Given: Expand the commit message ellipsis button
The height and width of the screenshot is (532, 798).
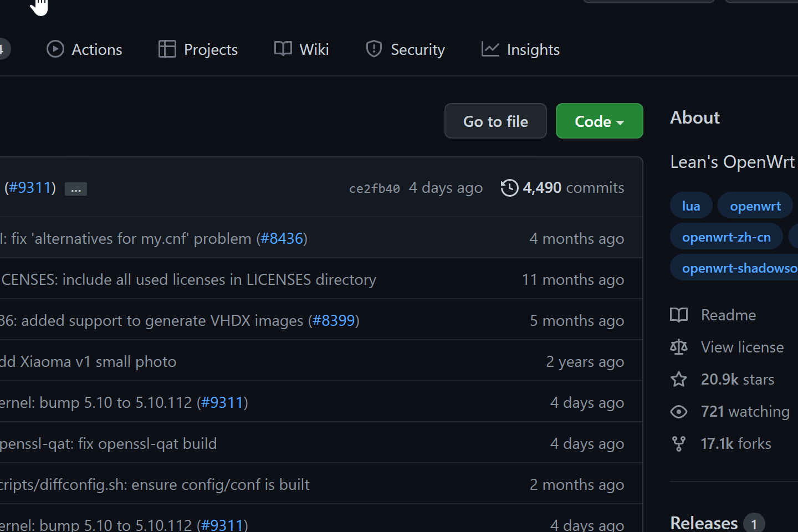Looking at the screenshot, I should point(76,189).
